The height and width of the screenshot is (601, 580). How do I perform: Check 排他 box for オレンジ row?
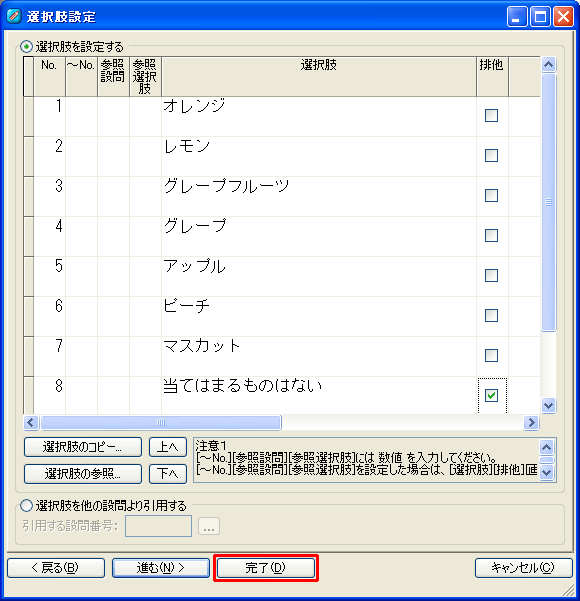pos(491,115)
